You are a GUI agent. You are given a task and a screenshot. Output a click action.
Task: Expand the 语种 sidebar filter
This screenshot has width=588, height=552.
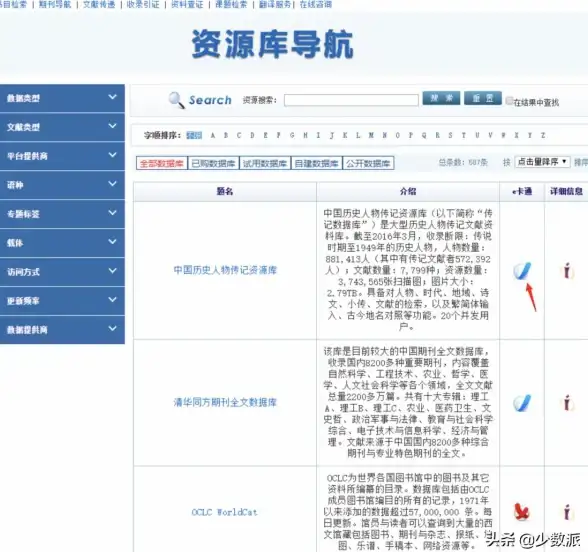[x=62, y=184]
